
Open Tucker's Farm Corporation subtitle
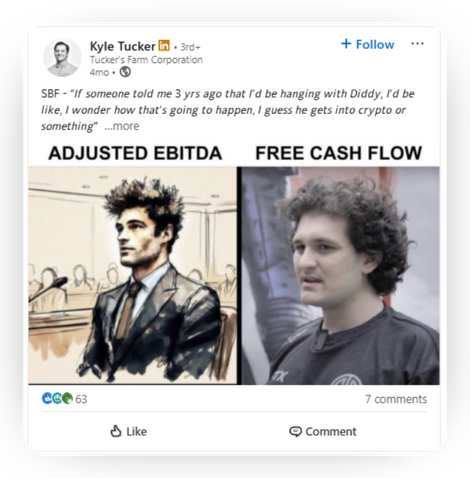(x=146, y=60)
